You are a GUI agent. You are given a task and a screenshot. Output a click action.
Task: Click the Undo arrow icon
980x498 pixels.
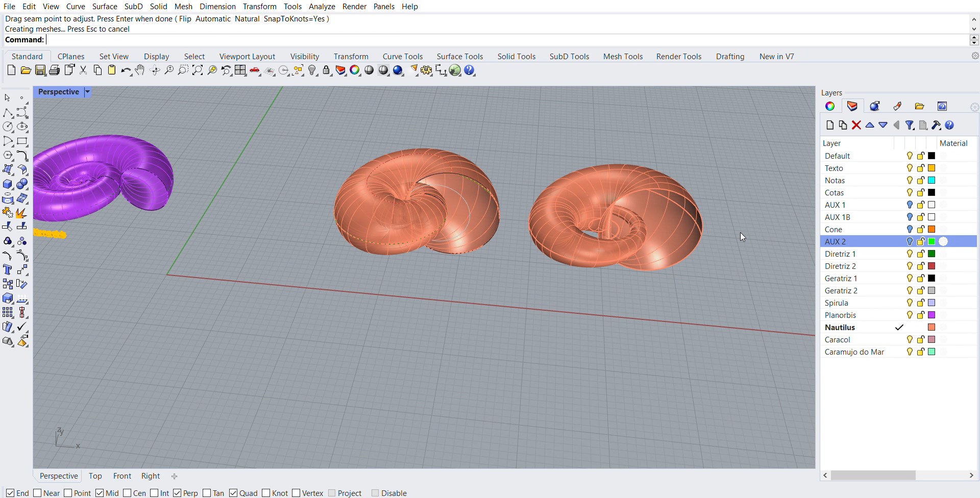point(126,70)
